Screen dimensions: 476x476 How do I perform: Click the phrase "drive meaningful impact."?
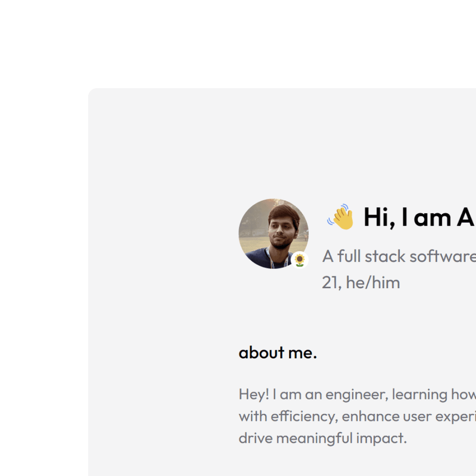click(323, 439)
